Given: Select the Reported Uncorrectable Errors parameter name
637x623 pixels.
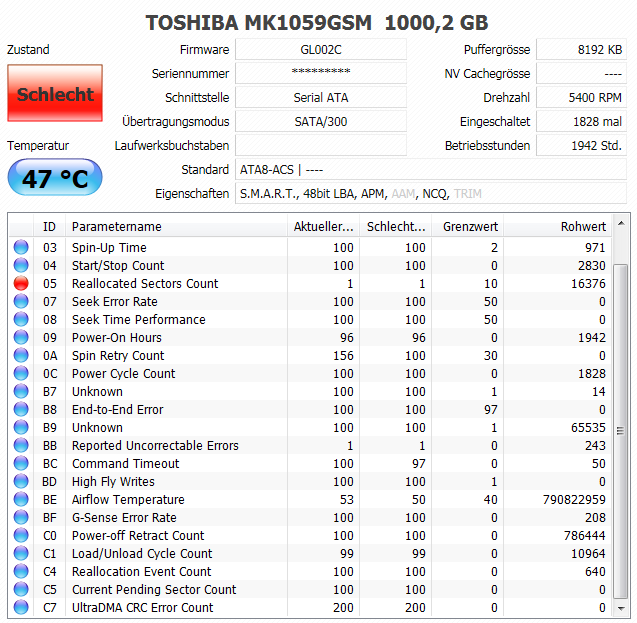Looking at the screenshot, I should click(x=155, y=446).
